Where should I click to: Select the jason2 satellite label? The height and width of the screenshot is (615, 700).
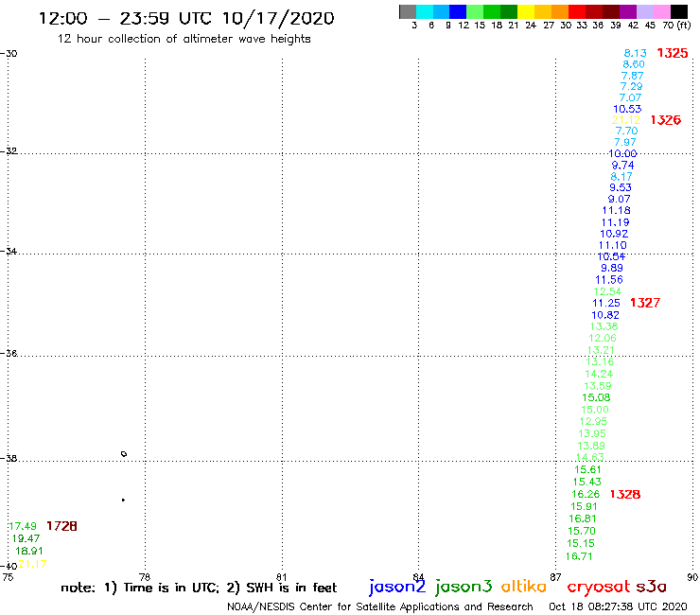(397, 587)
